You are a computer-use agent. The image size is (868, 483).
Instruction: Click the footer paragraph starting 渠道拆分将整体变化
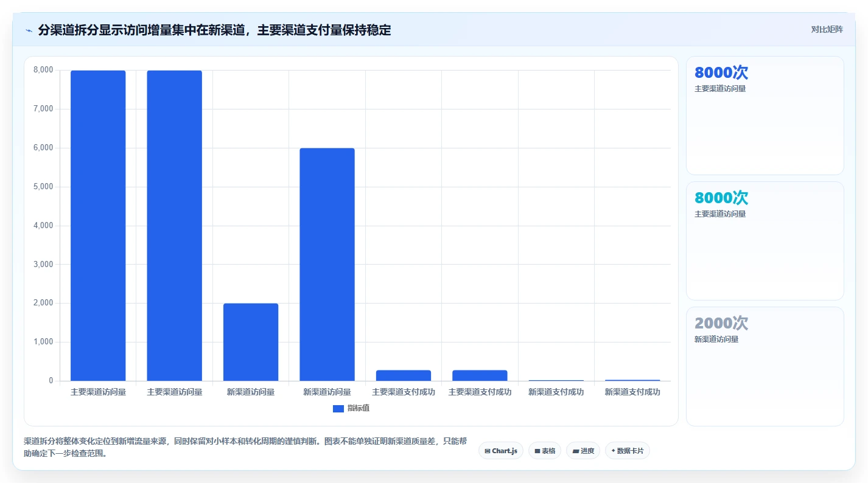[x=245, y=447]
